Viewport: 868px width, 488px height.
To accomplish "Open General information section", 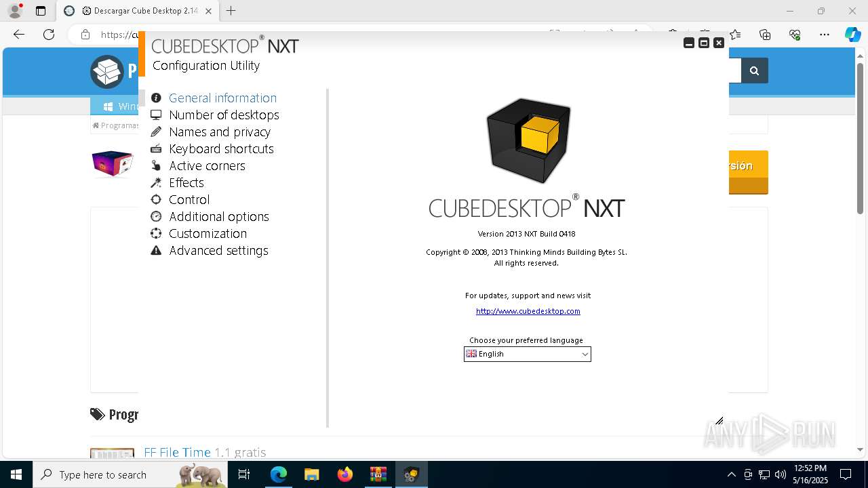I will tap(222, 98).
